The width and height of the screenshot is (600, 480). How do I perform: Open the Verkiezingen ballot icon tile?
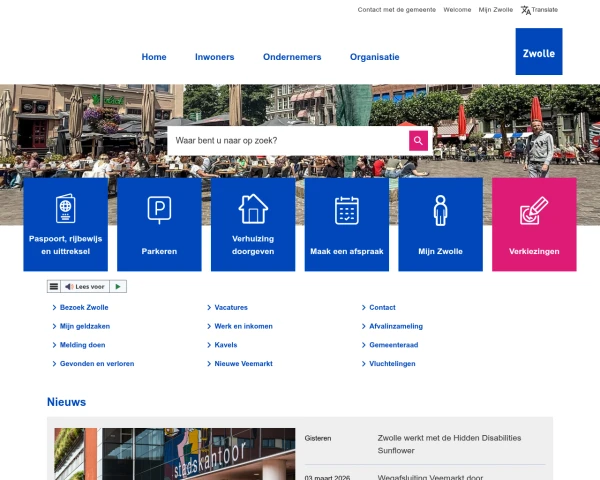(534, 212)
